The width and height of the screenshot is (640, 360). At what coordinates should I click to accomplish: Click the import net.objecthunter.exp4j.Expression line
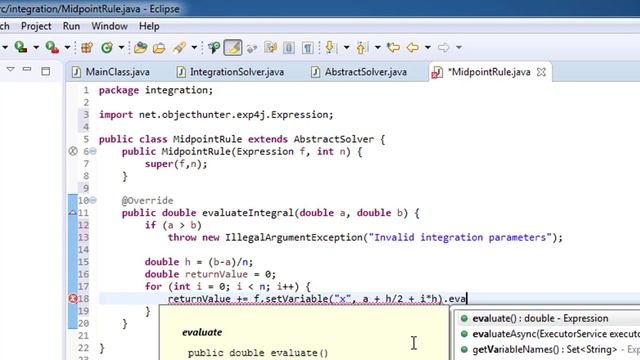[x=216, y=115]
